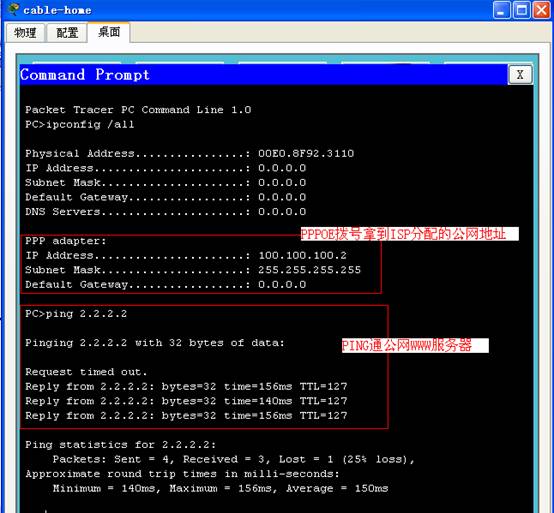Click the Minimum = 140ms summary line

coord(220,488)
